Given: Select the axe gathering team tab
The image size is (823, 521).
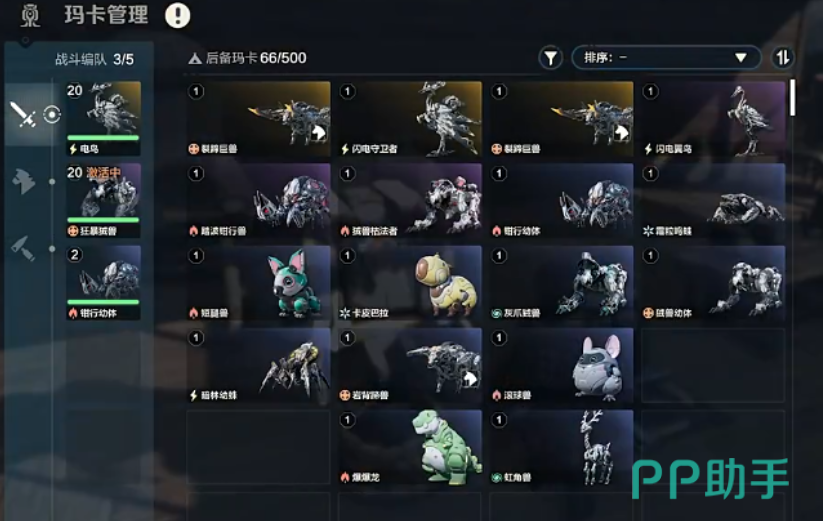Looking at the screenshot, I should [x=24, y=181].
